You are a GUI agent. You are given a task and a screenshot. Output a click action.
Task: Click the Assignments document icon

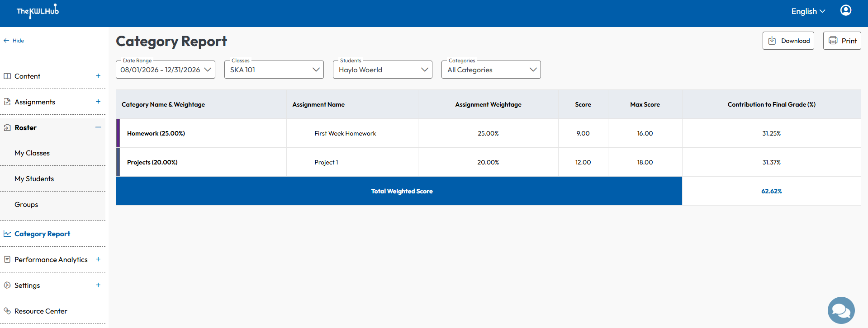point(7,102)
